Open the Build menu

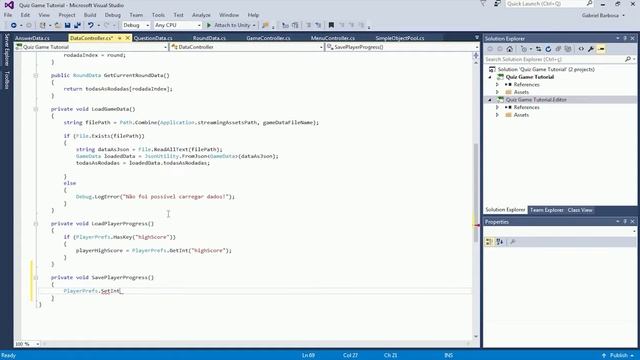coord(90,15)
